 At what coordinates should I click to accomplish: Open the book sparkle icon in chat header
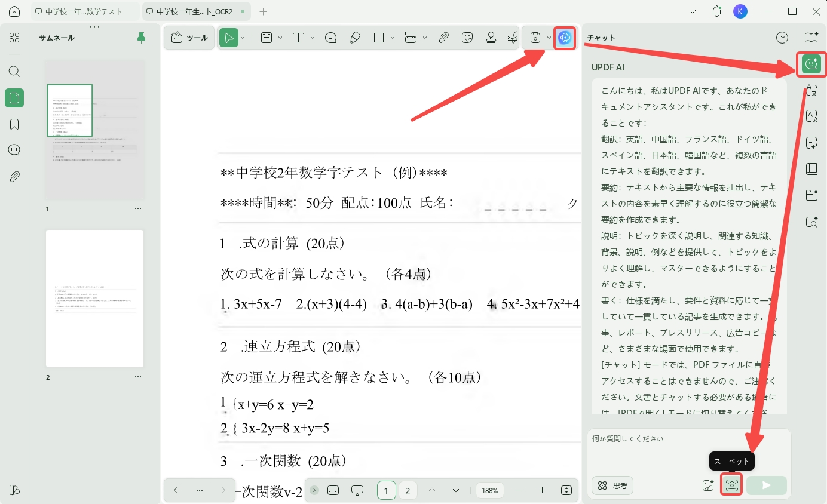tap(811, 38)
